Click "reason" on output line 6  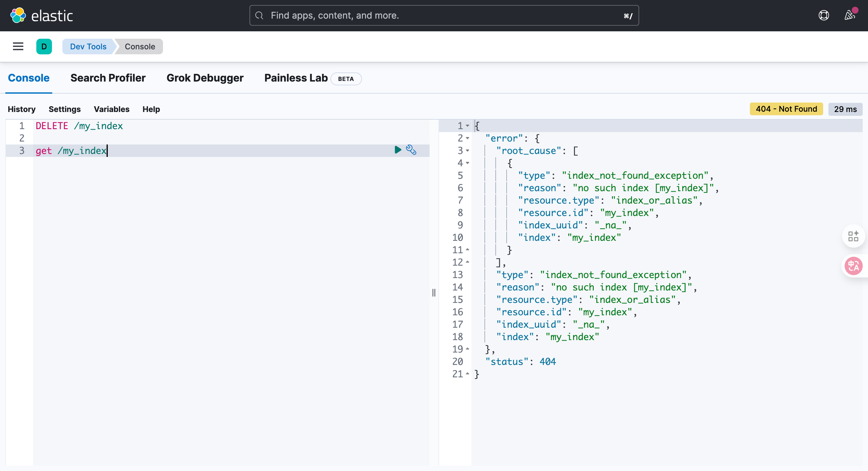pos(539,188)
